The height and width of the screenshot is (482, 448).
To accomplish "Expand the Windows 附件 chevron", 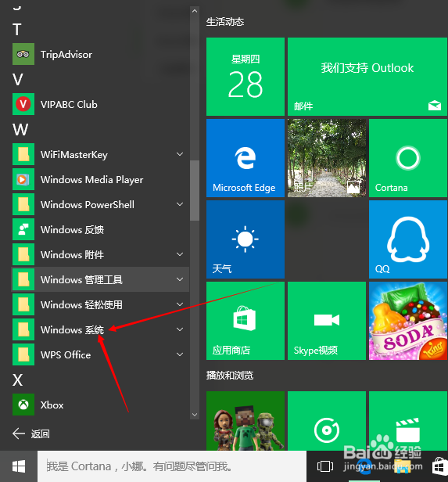I will pyautogui.click(x=180, y=254).
